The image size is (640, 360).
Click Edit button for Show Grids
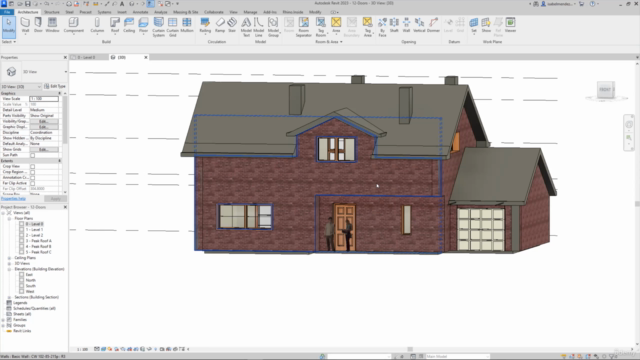click(44, 149)
